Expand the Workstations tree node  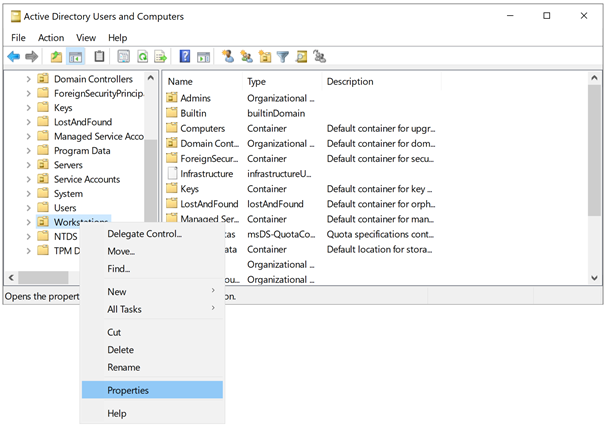[x=28, y=222]
